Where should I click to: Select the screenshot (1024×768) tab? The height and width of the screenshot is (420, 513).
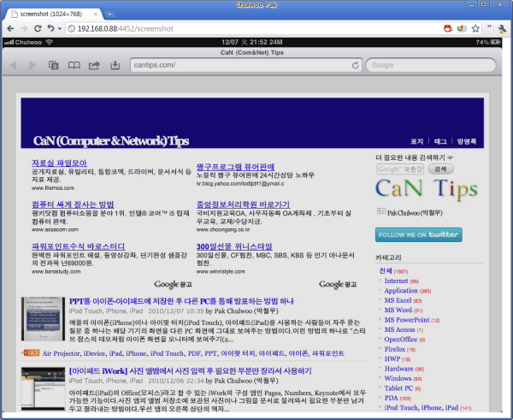pos(54,14)
